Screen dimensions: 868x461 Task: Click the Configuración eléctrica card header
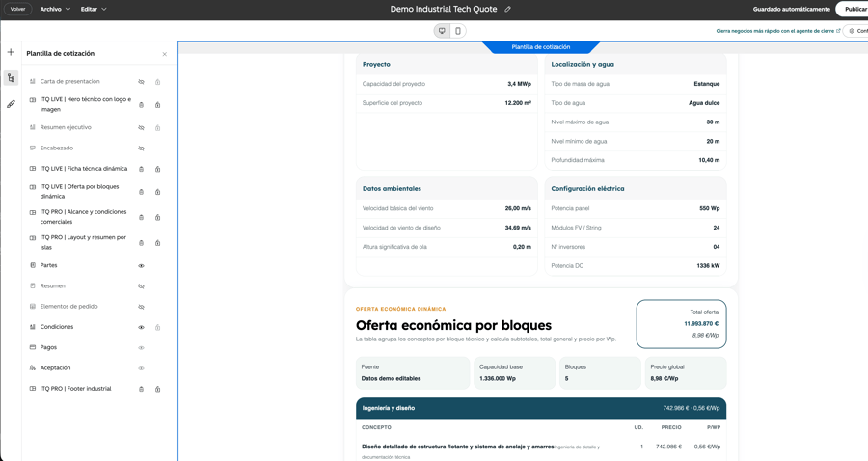pos(636,189)
